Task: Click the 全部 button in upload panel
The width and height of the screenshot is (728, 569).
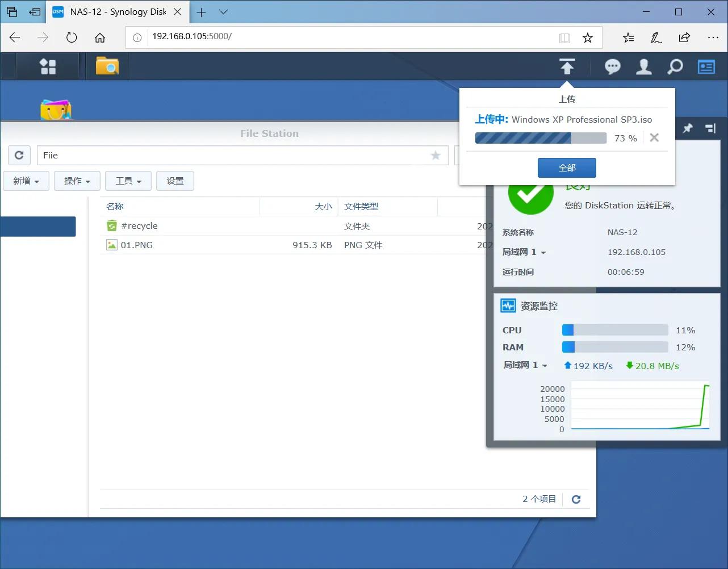Action: pyautogui.click(x=566, y=168)
